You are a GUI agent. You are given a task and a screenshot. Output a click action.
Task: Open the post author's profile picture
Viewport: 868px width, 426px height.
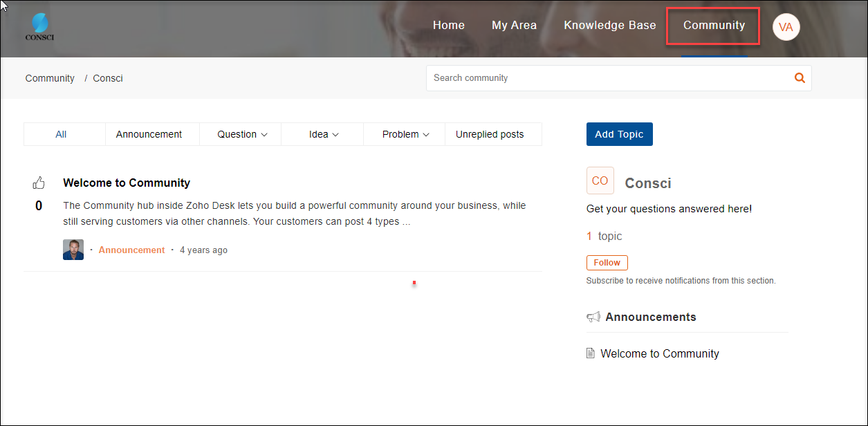[73, 250]
